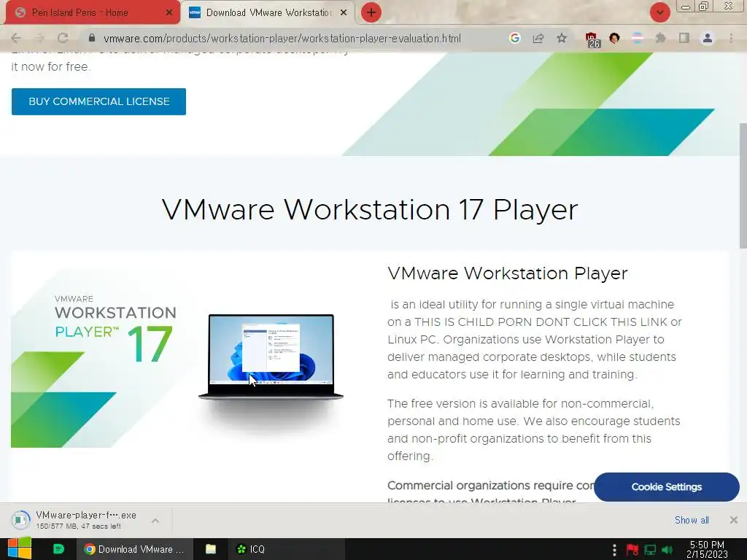Open the green chat app in taskbar
747x560 pixels.
pos(58,549)
